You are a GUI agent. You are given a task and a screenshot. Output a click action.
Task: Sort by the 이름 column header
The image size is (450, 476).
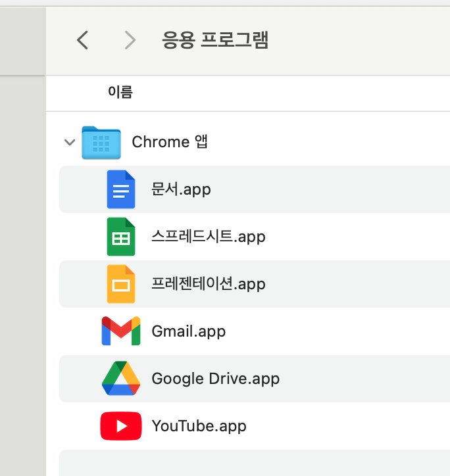coord(120,91)
